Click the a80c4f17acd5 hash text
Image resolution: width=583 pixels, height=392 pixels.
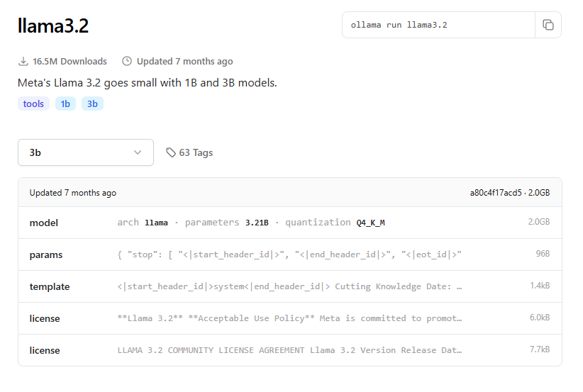coord(496,193)
